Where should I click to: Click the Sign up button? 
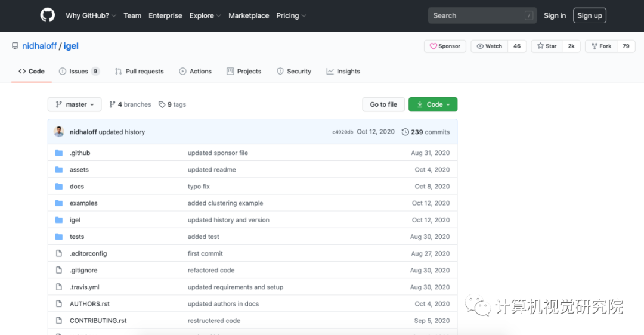pos(589,15)
